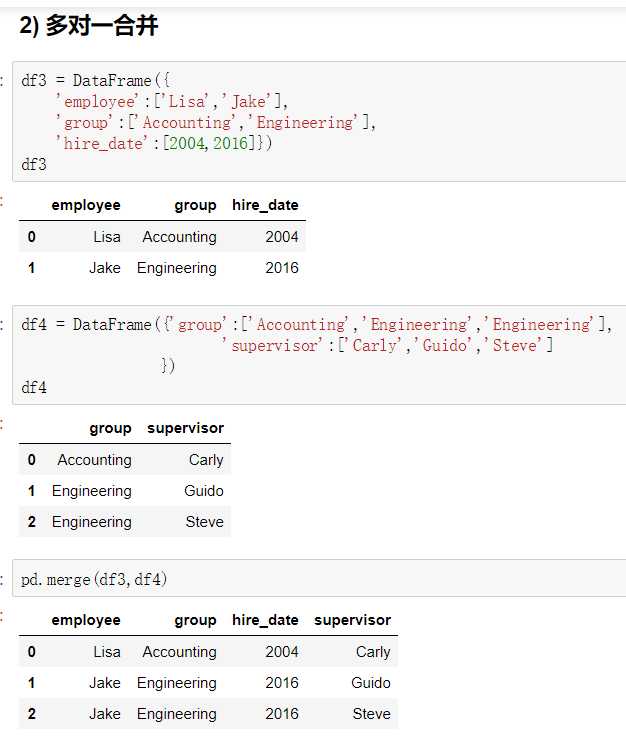Click row index 2 in df4 output table
Image resolution: width=626 pixels, height=742 pixels.
pos(32,522)
